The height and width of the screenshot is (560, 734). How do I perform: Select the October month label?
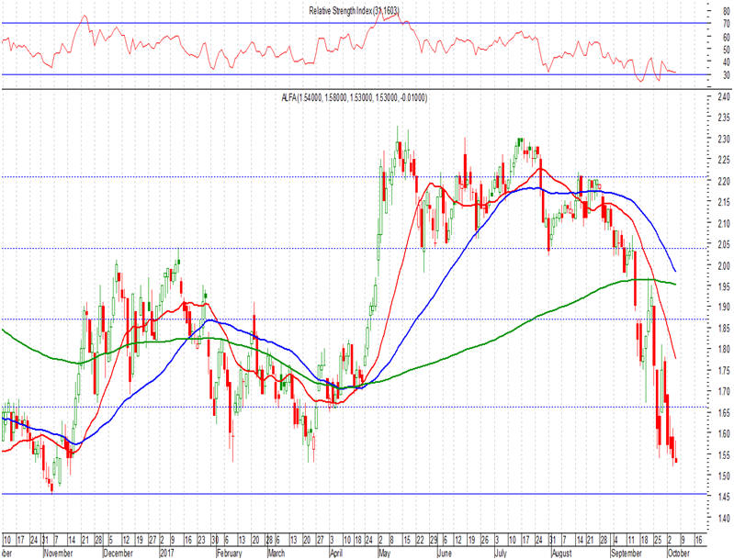679,553
